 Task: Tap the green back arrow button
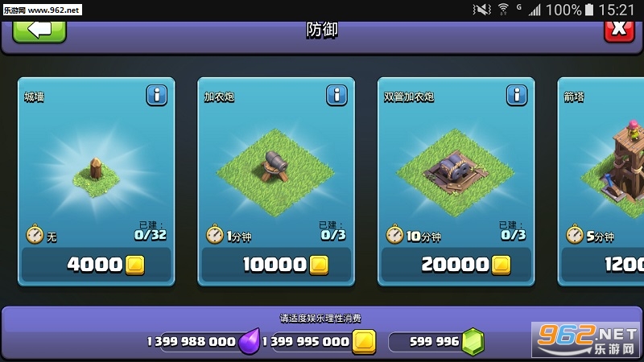39,31
